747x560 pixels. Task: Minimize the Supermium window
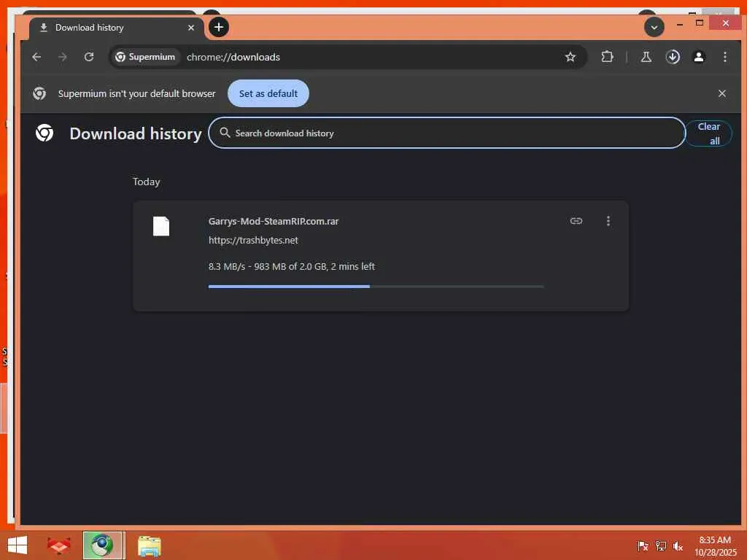click(680, 23)
